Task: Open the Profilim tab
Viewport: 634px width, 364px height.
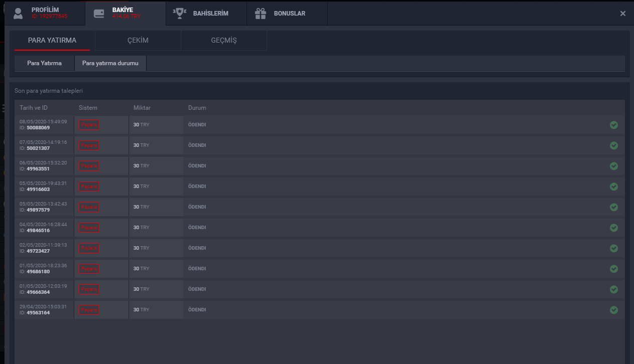Action: pos(45,14)
